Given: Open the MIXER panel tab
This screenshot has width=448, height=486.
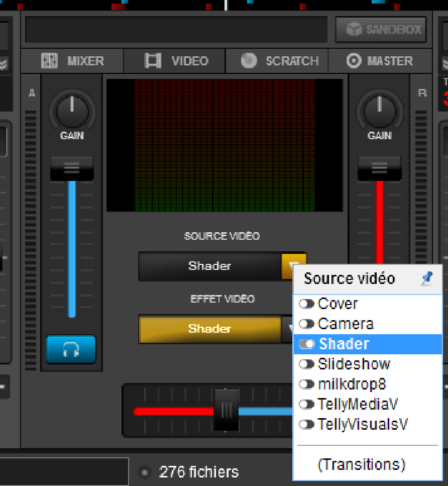Looking at the screenshot, I should tap(72, 61).
